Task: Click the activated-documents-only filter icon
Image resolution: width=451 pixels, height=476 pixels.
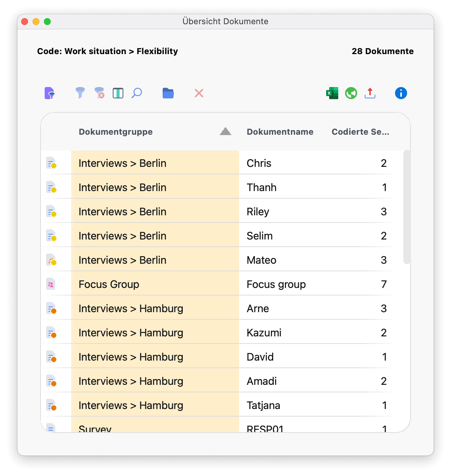Action: pyautogui.click(x=50, y=93)
